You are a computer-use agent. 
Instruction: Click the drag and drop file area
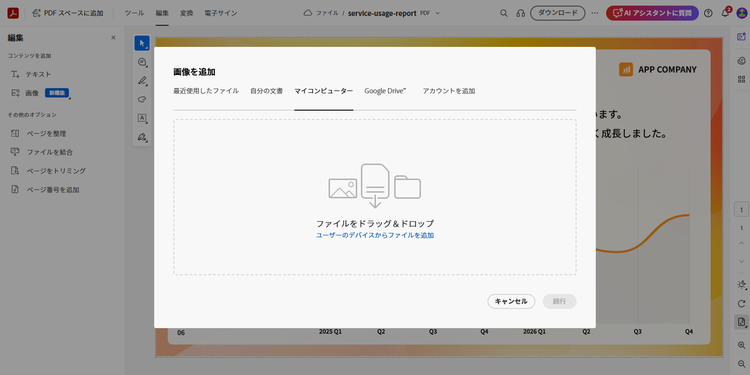375,197
